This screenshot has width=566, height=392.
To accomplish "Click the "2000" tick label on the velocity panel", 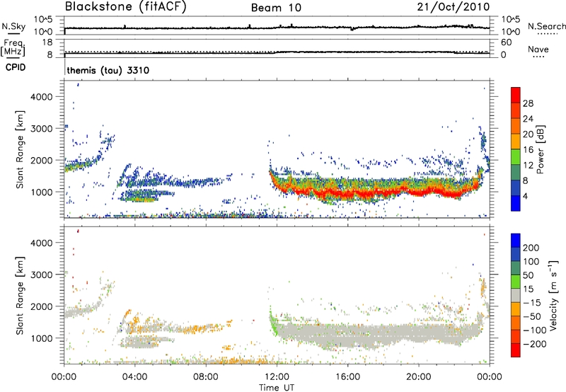I will pos(41,306).
